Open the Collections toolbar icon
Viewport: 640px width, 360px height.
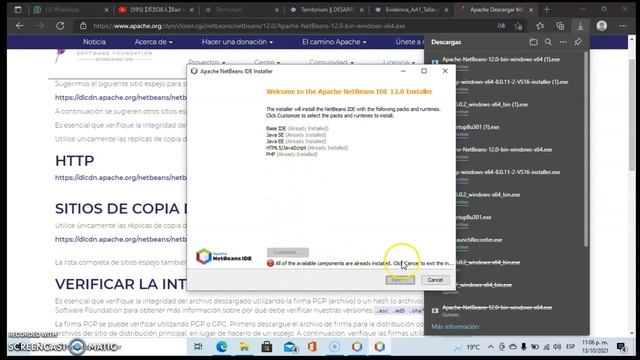560,26
